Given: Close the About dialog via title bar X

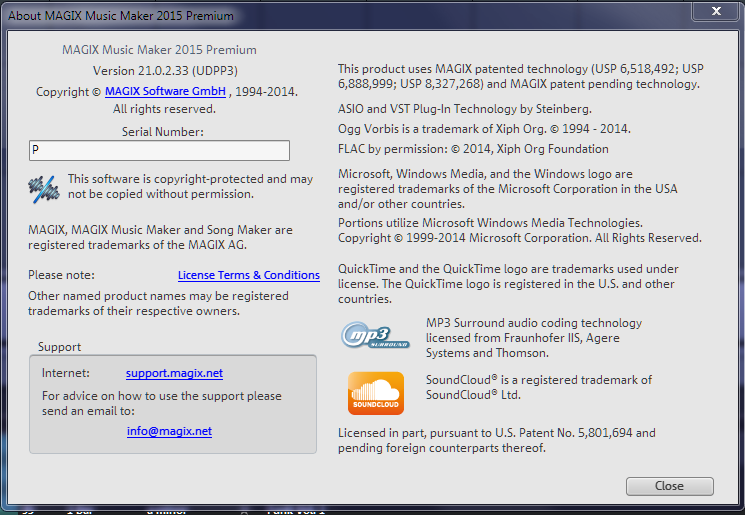Looking at the screenshot, I should [716, 11].
